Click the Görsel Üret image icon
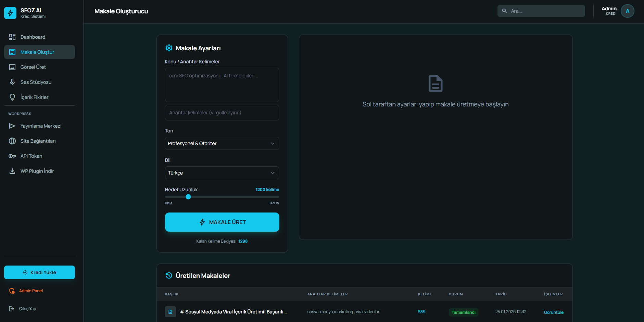644x322 pixels. [12, 67]
